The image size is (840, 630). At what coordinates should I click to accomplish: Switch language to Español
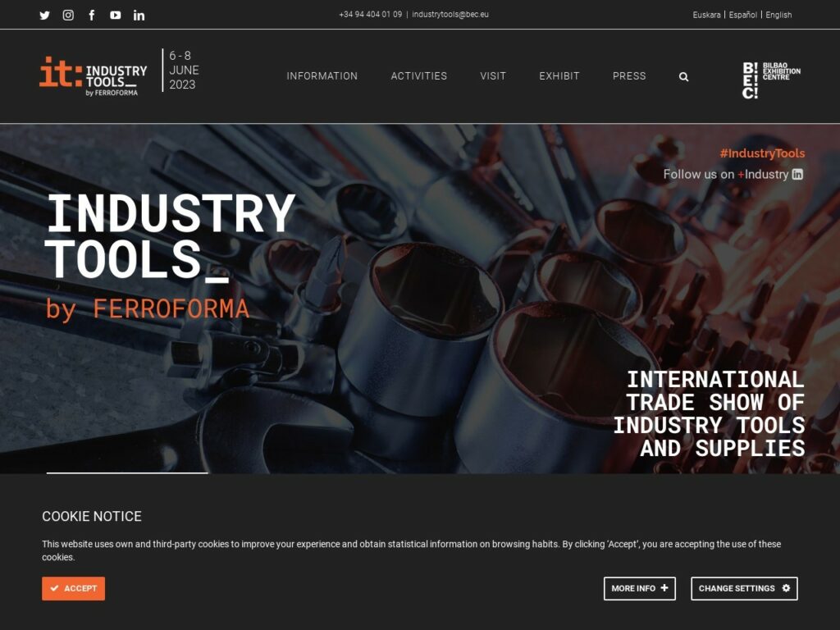click(742, 15)
